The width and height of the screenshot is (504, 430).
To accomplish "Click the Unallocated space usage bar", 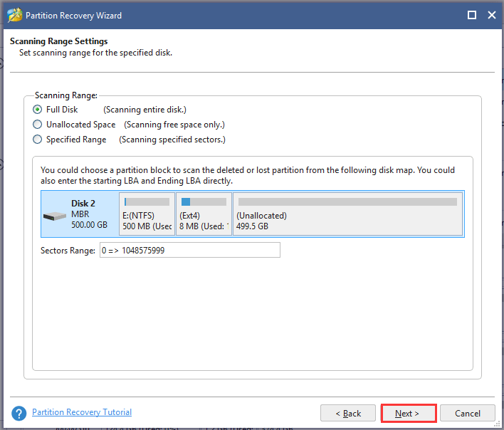I will [x=347, y=201].
